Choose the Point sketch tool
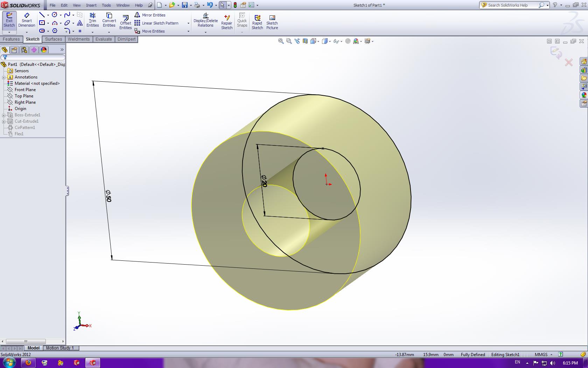The width and height of the screenshot is (588, 368). click(80, 31)
